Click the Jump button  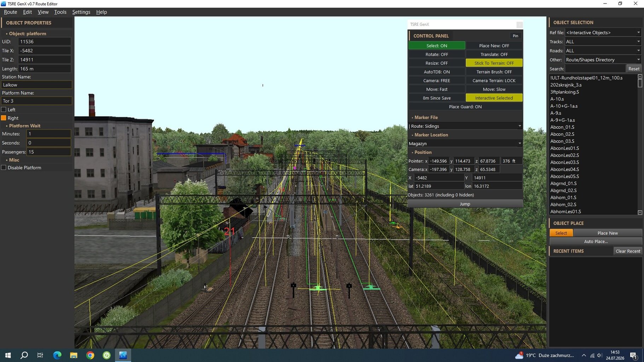pyautogui.click(x=465, y=204)
